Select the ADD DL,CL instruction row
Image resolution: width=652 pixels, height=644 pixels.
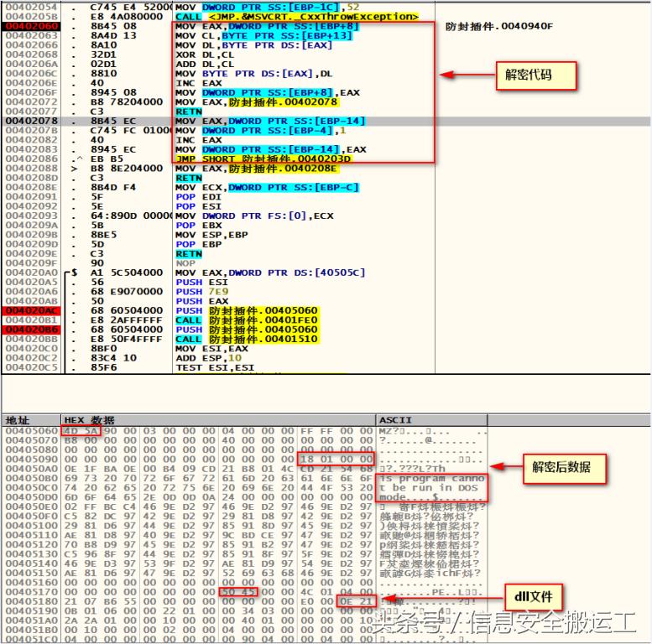pyautogui.click(x=205, y=65)
